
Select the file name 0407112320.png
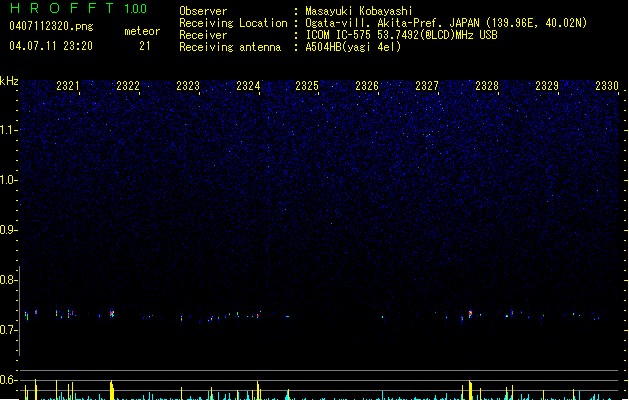click(51, 26)
